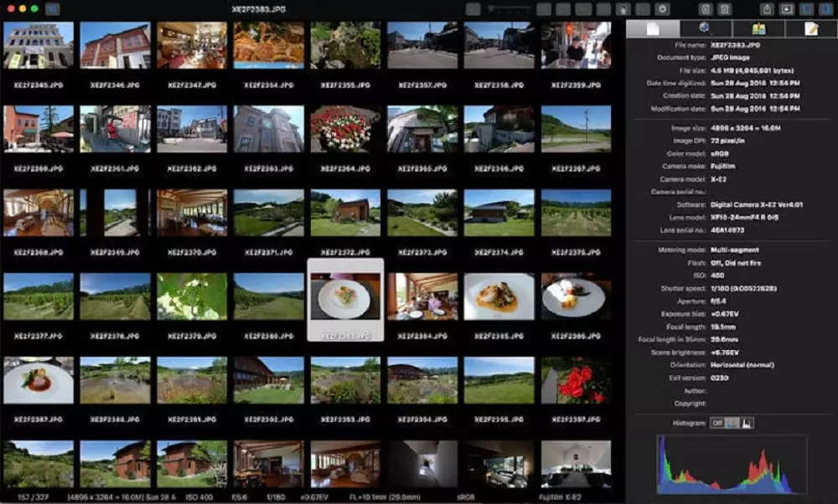Open the general file info tab
This screenshot has width=838, height=504.
(x=653, y=28)
